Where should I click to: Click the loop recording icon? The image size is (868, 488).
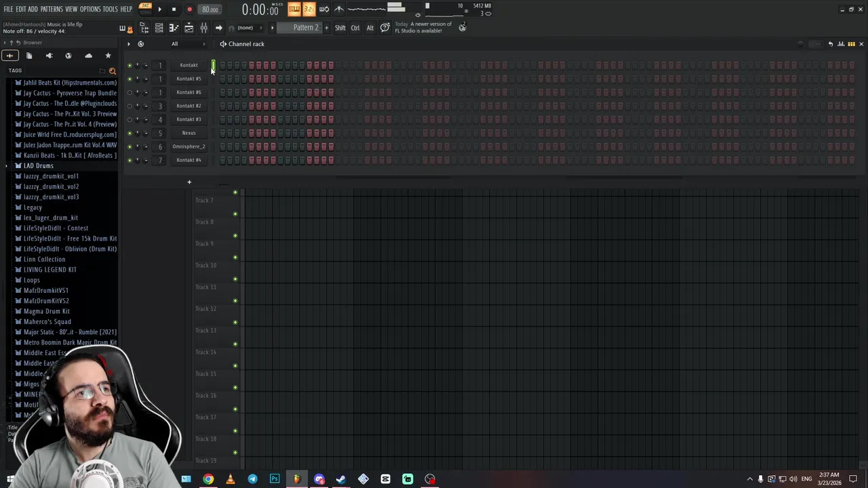tap(323, 9)
